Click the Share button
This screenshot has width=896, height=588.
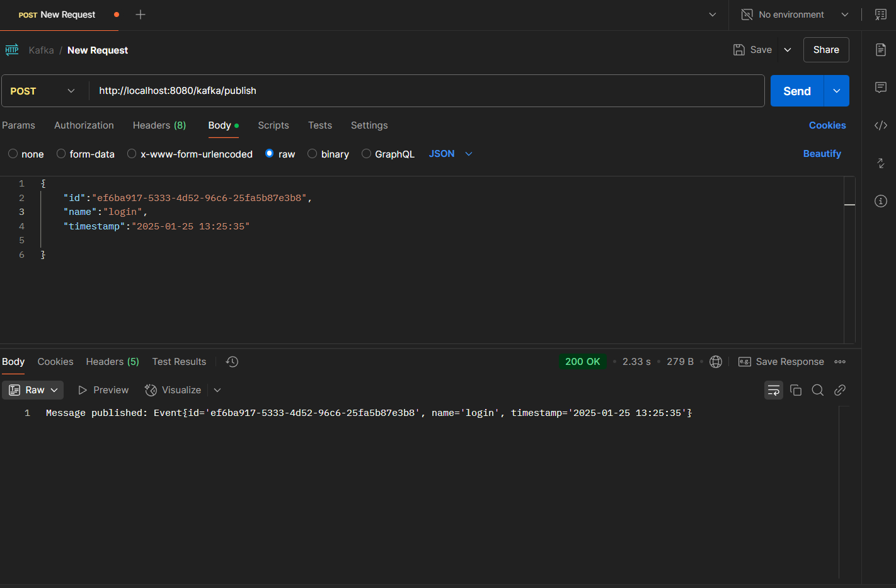(x=826, y=50)
